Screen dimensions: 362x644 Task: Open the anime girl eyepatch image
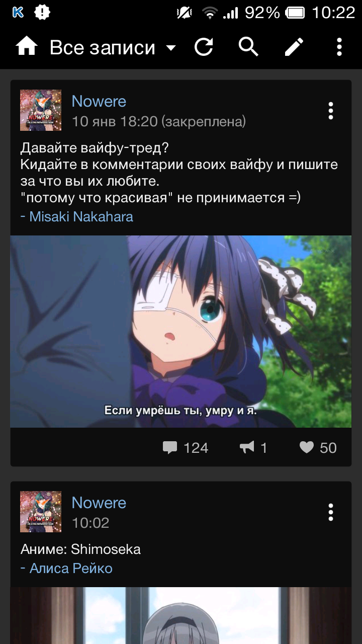[181, 332]
